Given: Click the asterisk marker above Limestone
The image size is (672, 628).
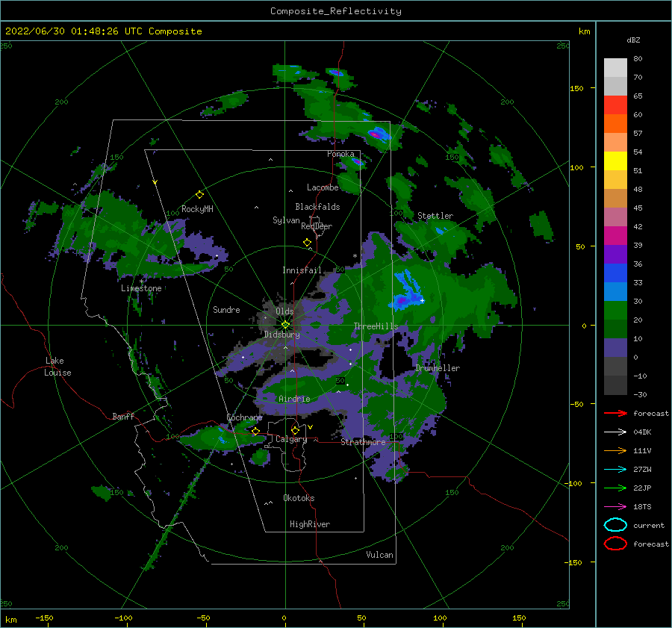Looking at the screenshot, I should 141,282.
